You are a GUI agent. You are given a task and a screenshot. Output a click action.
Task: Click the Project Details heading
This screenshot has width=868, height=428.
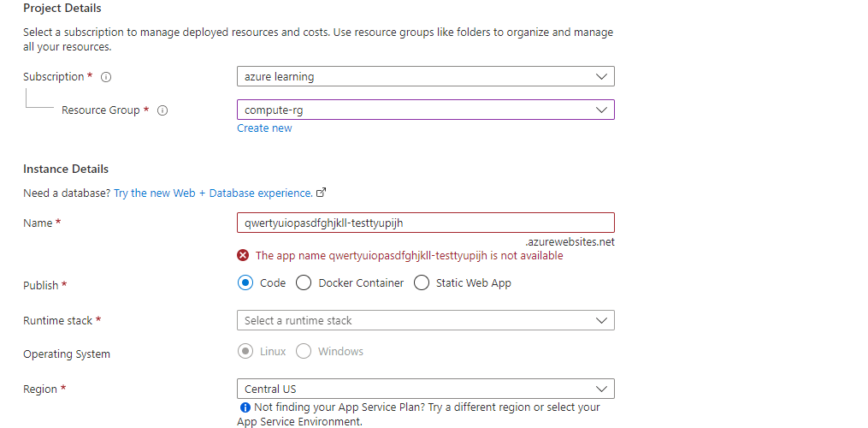(62, 9)
